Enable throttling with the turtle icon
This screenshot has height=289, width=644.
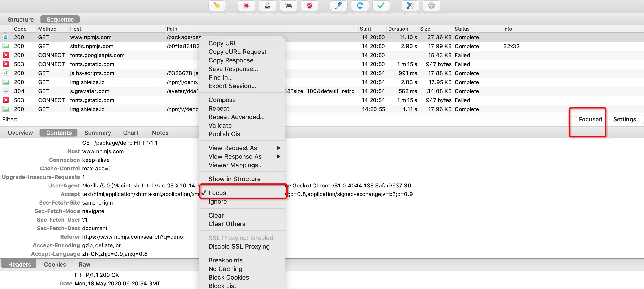click(289, 5)
